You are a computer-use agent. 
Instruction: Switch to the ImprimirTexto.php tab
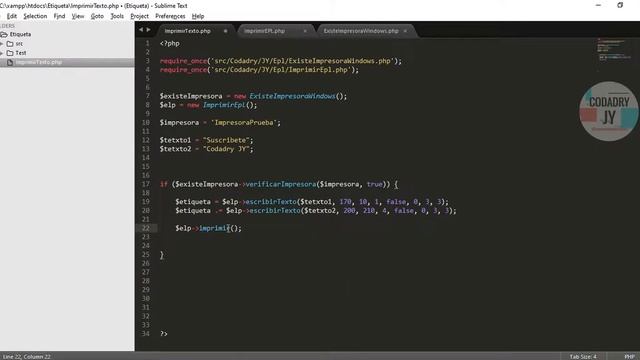pos(188,31)
